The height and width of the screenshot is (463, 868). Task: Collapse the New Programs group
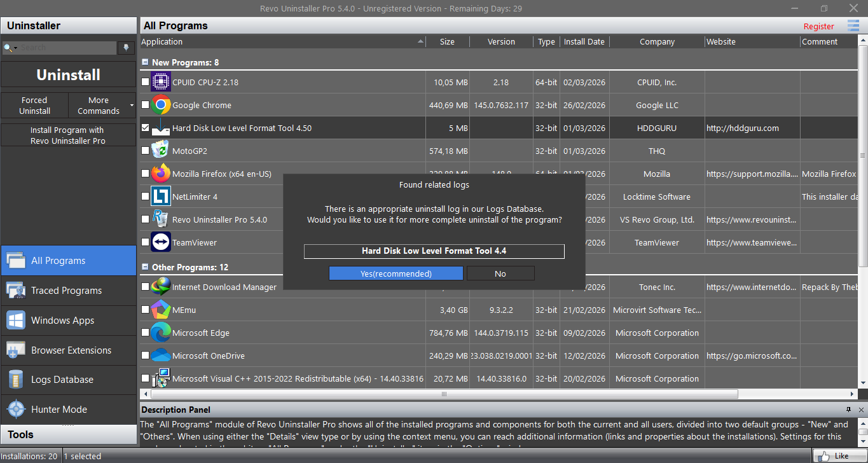click(x=146, y=62)
